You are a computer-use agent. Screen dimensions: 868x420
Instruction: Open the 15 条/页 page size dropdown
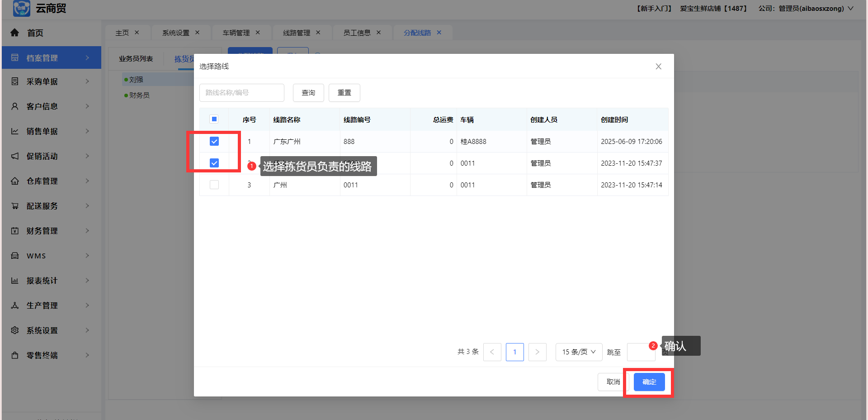click(x=579, y=352)
